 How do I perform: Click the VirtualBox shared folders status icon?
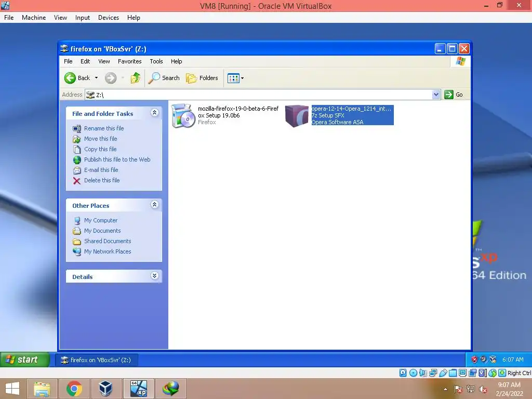pyautogui.click(x=453, y=373)
